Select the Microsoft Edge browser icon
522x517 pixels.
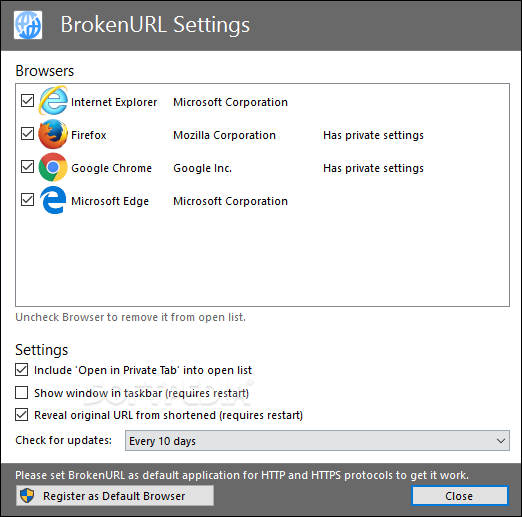point(53,200)
